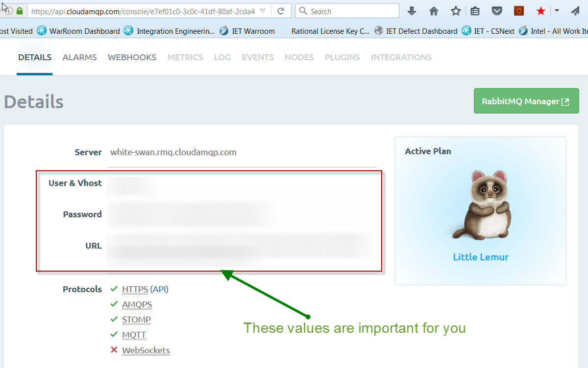The height and width of the screenshot is (368, 588).
Task: Save page with the Pocket icon
Action: pyautogui.click(x=497, y=11)
